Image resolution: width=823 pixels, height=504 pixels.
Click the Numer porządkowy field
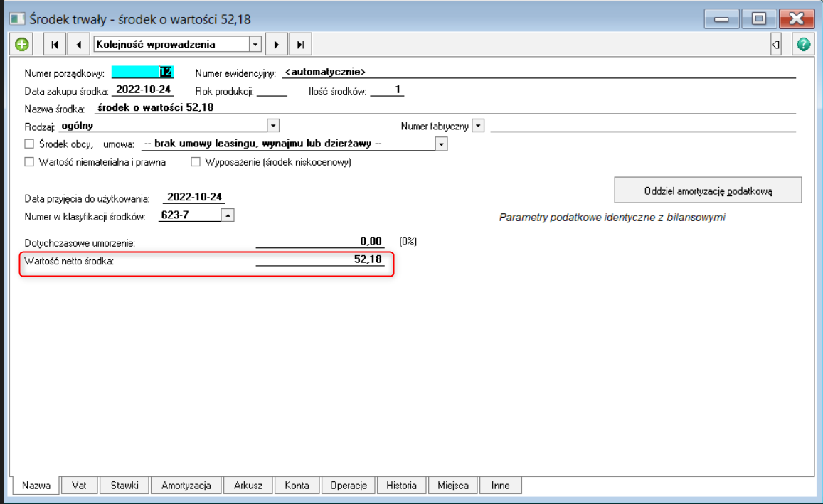pyautogui.click(x=142, y=72)
